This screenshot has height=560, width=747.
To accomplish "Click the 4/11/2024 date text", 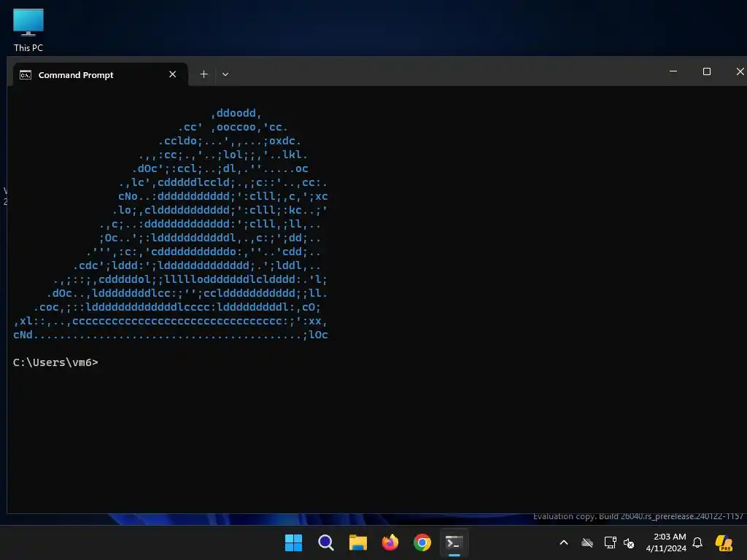I will coord(666,548).
